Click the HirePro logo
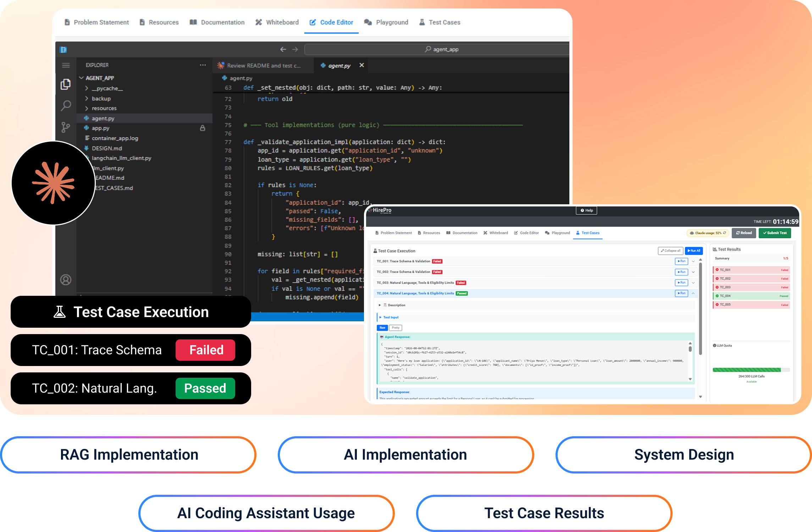The width and height of the screenshot is (812, 532). (x=380, y=210)
